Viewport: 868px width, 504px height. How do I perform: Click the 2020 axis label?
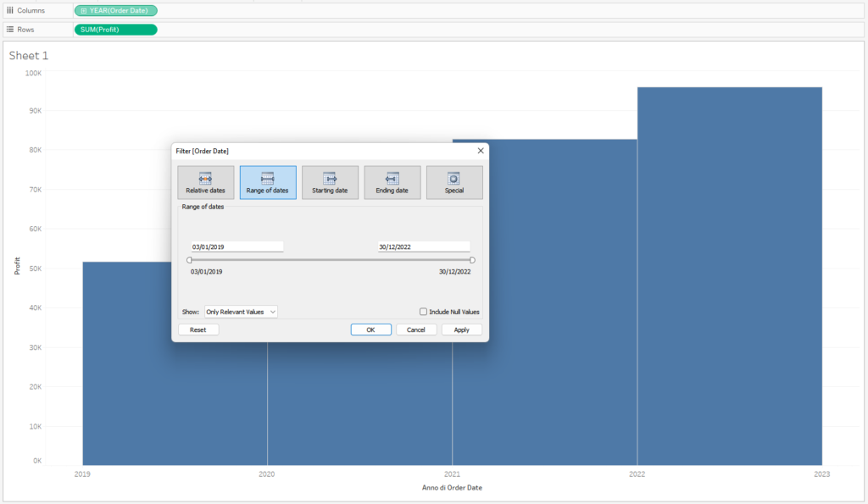pos(267,474)
